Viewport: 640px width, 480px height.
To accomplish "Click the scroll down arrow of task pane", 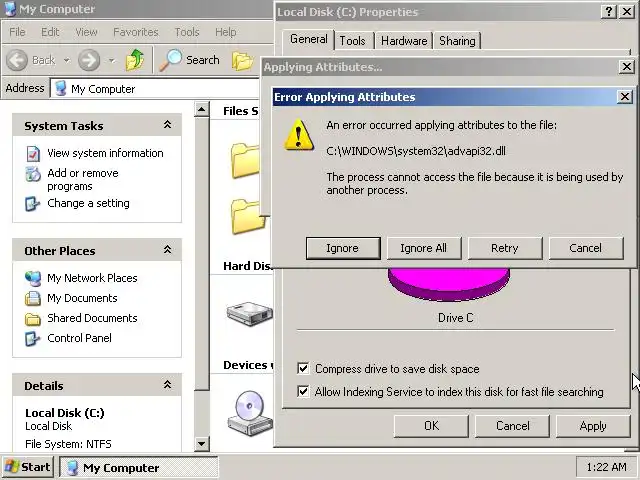I will (x=202, y=443).
